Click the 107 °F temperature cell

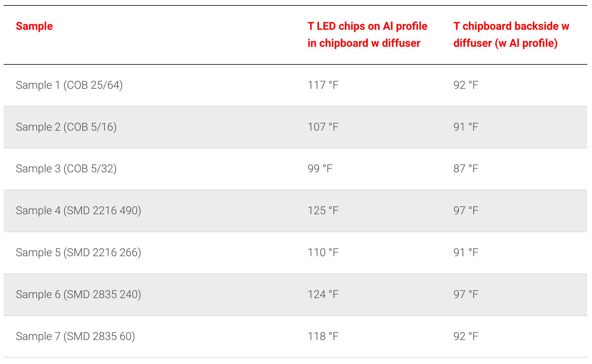point(323,127)
